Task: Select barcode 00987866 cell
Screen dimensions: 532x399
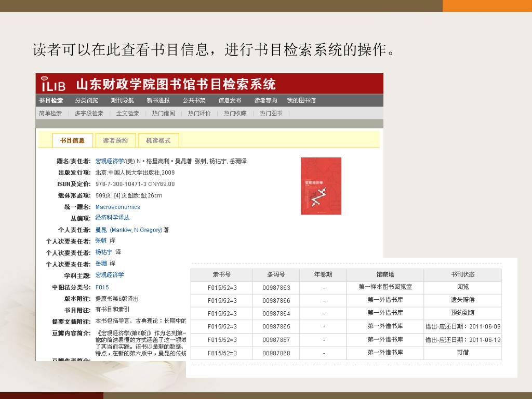Action: 276,301
